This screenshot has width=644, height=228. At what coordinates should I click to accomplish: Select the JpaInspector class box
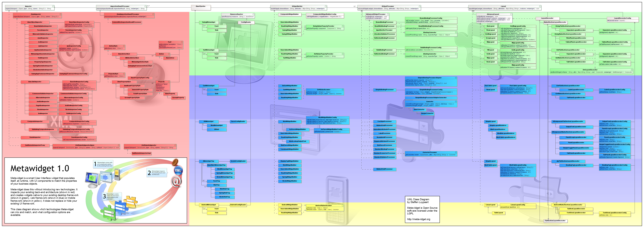43,46
